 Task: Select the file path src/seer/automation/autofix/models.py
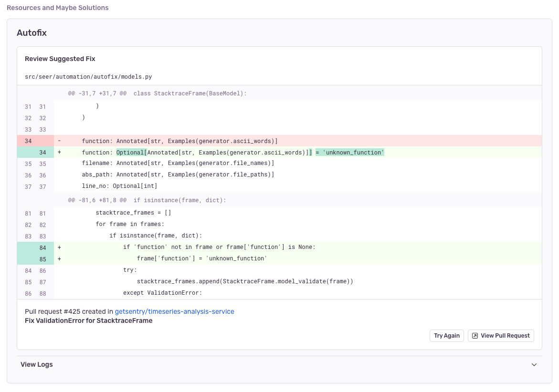coord(88,77)
